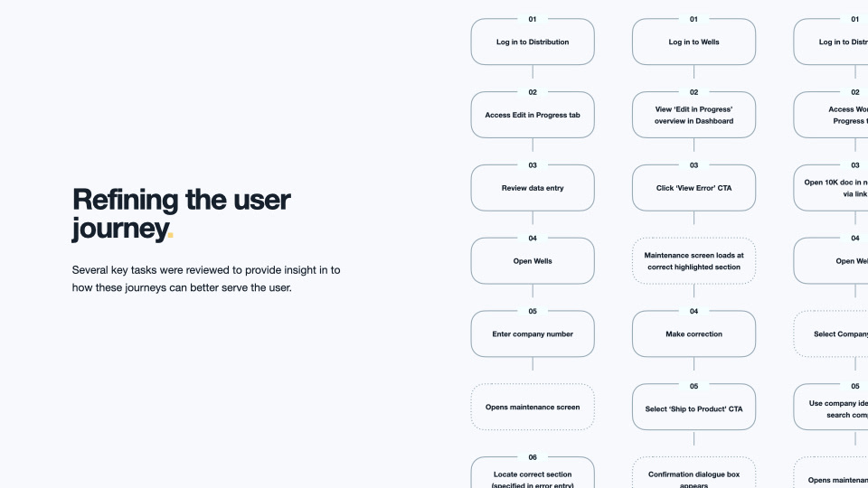
Task: Click the 'Maintenance screen loads' dotted box
Action: tap(693, 261)
